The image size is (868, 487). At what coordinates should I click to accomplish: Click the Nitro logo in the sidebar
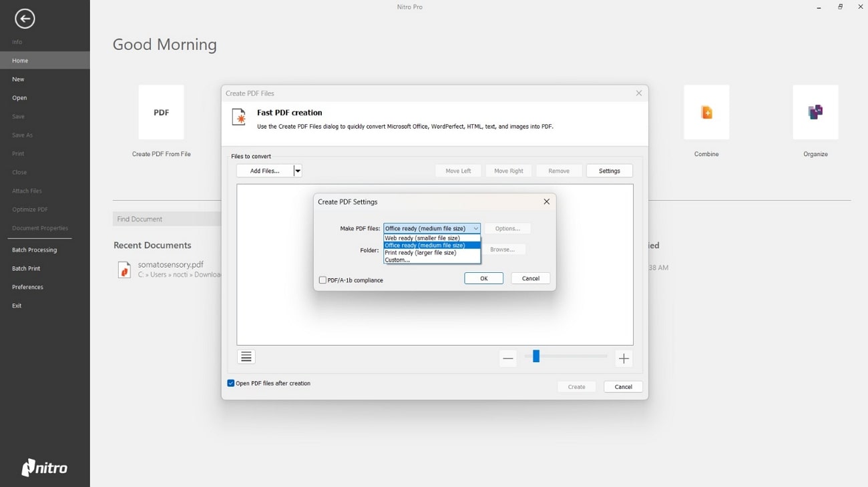click(45, 468)
